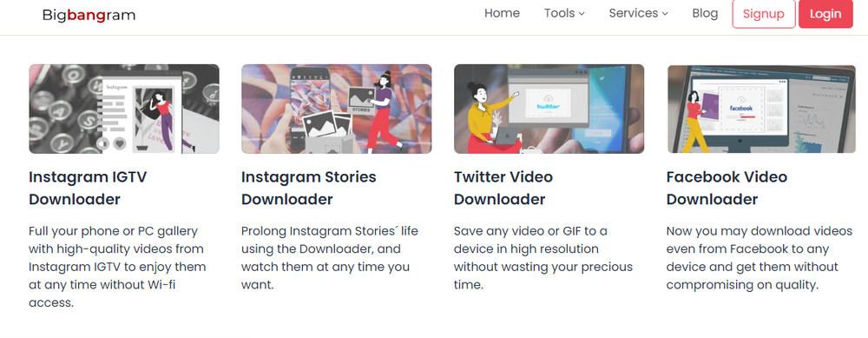The height and width of the screenshot is (338, 868).
Task: Open the Instagram IGTV Downloader thumbnail
Action: [124, 109]
